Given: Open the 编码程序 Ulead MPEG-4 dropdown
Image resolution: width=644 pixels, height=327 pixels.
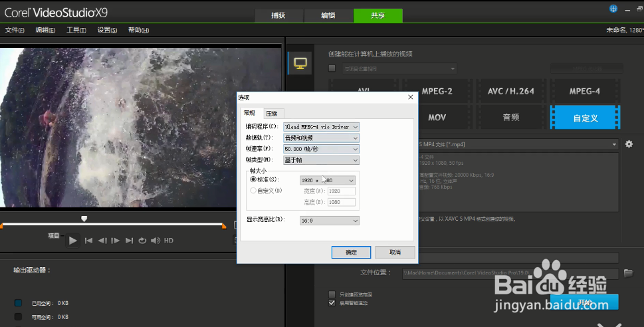Looking at the screenshot, I should click(321, 127).
